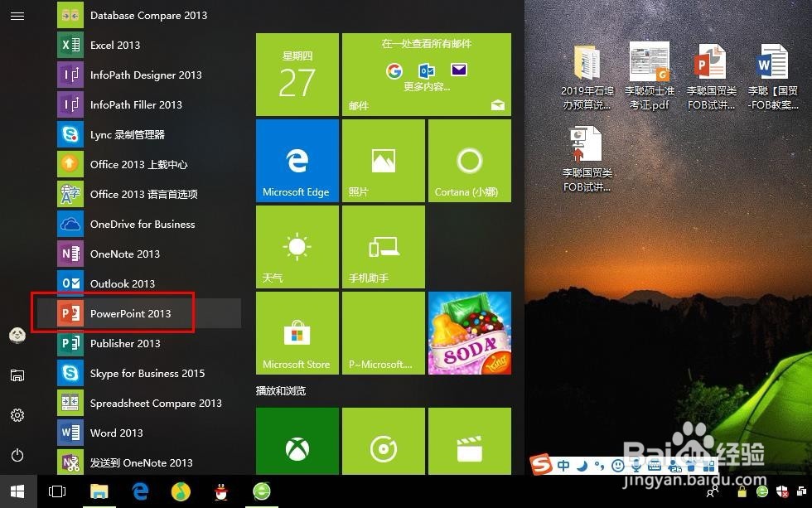Image resolution: width=812 pixels, height=508 pixels.
Task: Open the QQ penguin taskbar icon
Action: pyautogui.click(x=221, y=491)
